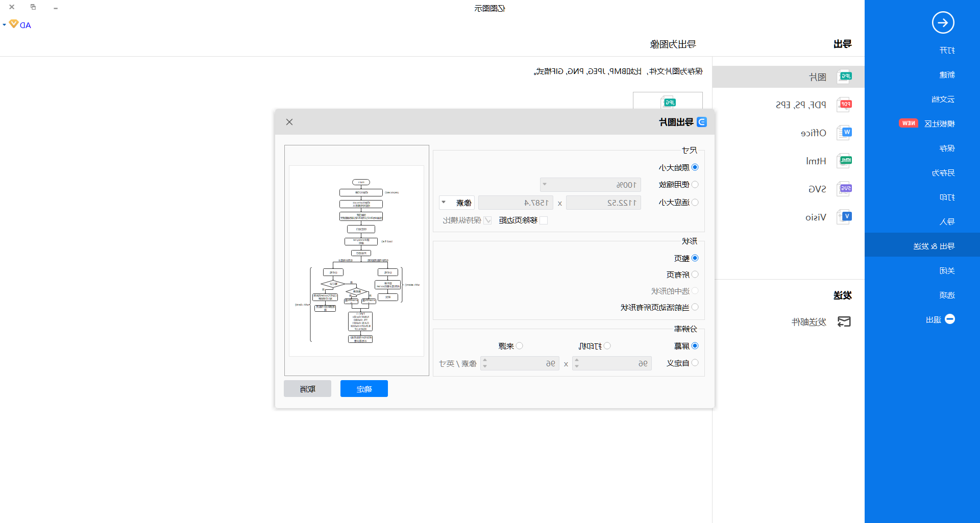Click the 导出图片 dialog logo icon
The image size is (980, 523).
(702, 122)
